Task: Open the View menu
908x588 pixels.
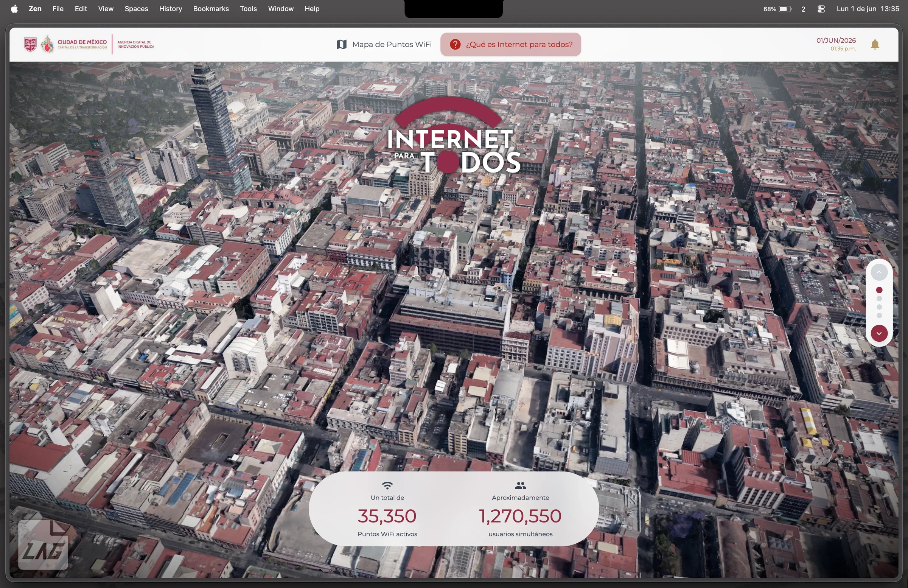Action: [x=106, y=9]
